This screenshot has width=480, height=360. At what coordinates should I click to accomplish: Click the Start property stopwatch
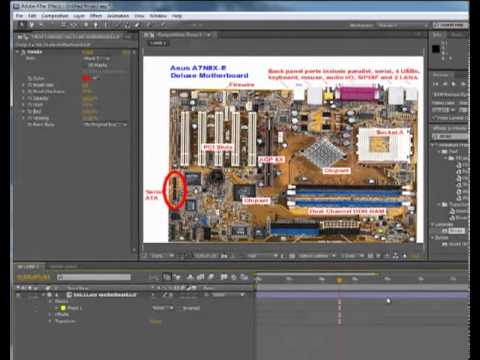[x=30, y=105]
